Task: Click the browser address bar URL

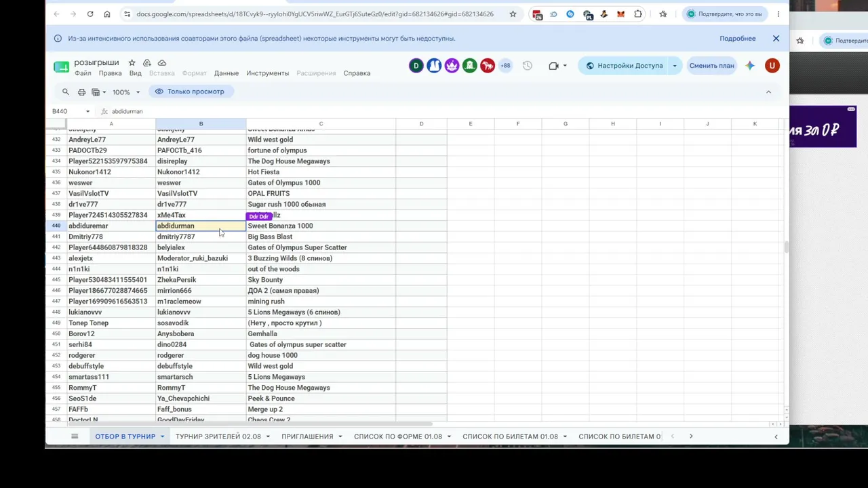Action: (x=315, y=14)
